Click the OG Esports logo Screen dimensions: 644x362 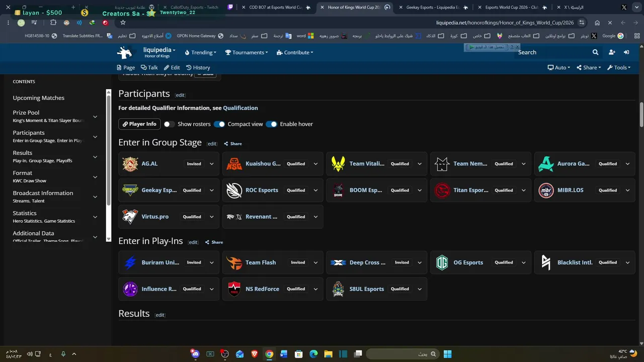point(442,262)
